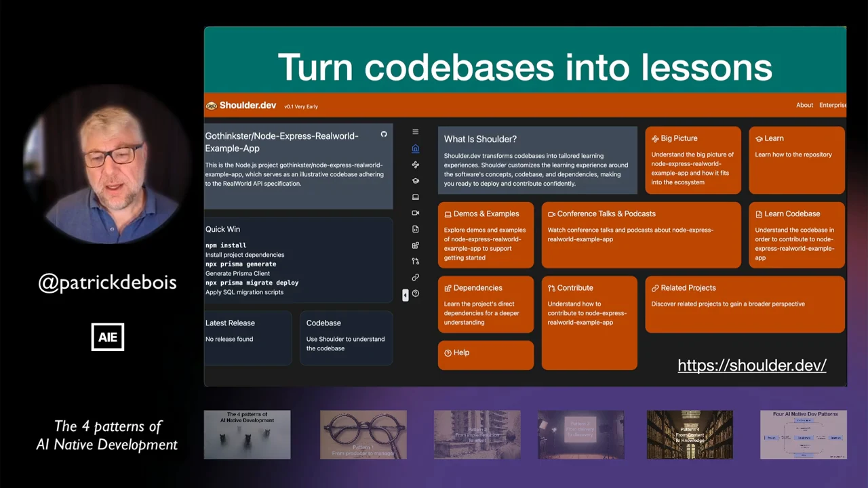Open laptop Demos icon in sidebar

(416, 197)
